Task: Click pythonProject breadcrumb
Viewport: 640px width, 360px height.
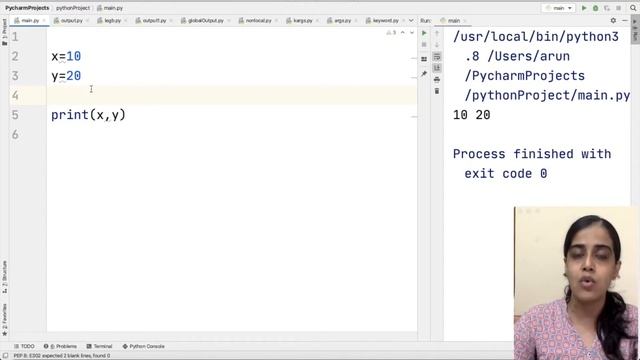Action: [73, 8]
